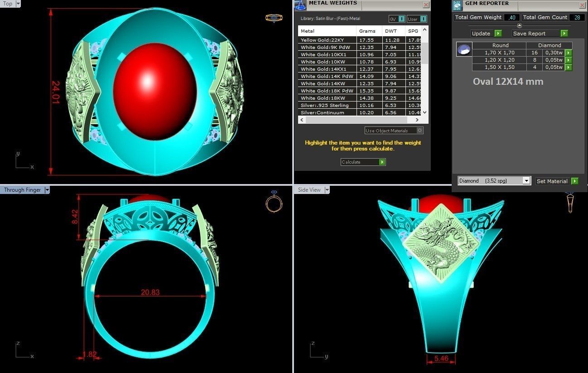Click the ring icon in Through Finger viewport

(x=274, y=201)
